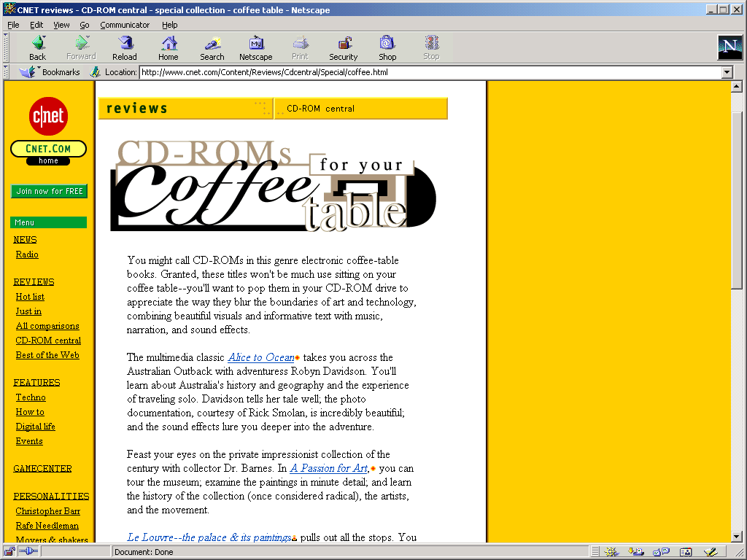The height and width of the screenshot is (560, 747).
Task: Click the component bar grip handle
Action: pos(595,552)
